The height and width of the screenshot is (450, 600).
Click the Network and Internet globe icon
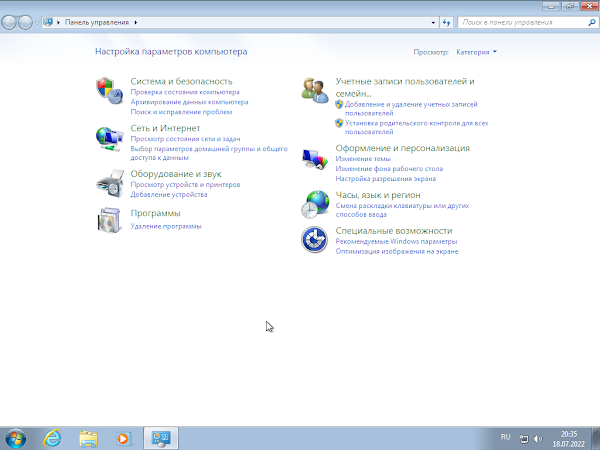109,139
